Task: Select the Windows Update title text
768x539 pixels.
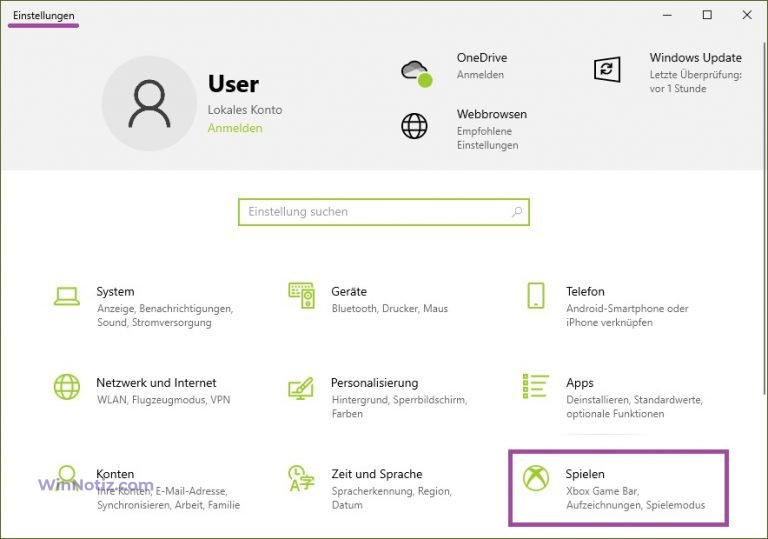Action: tap(695, 58)
